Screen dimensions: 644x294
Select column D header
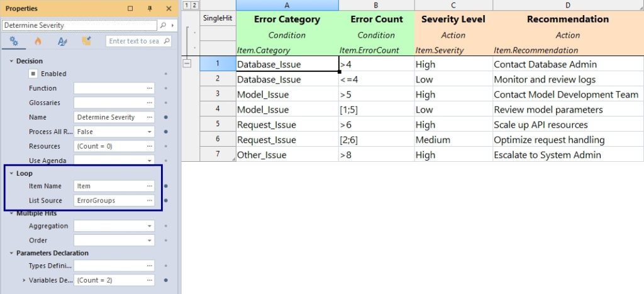point(568,5)
